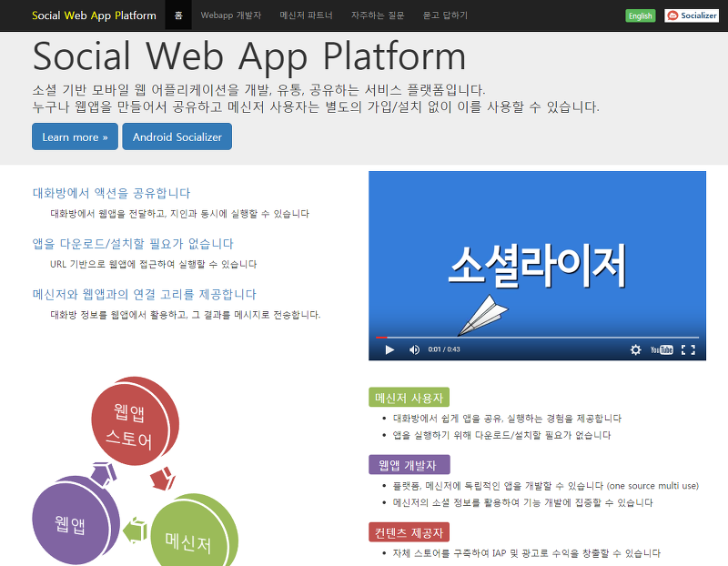Click the Socializer logo button

coord(692,15)
